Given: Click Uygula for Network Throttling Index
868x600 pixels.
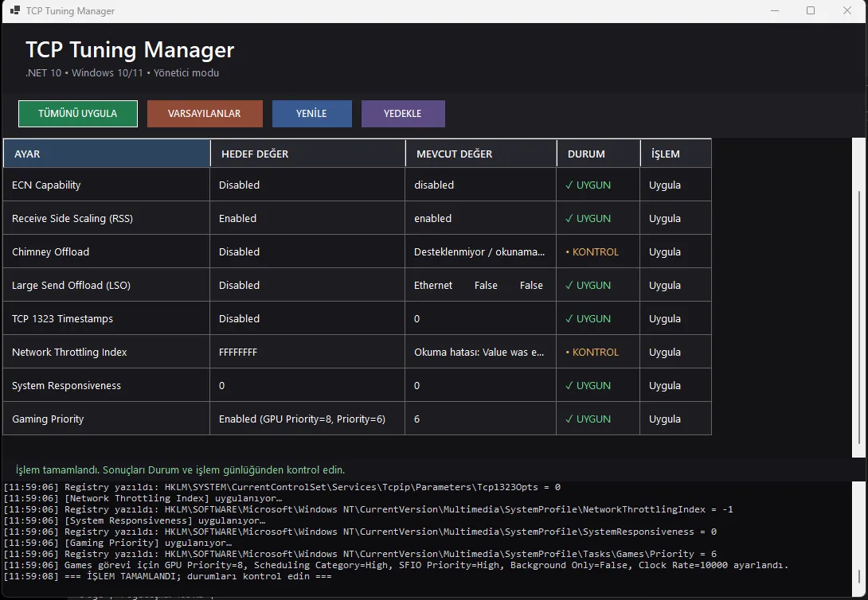Looking at the screenshot, I should click(x=665, y=352).
